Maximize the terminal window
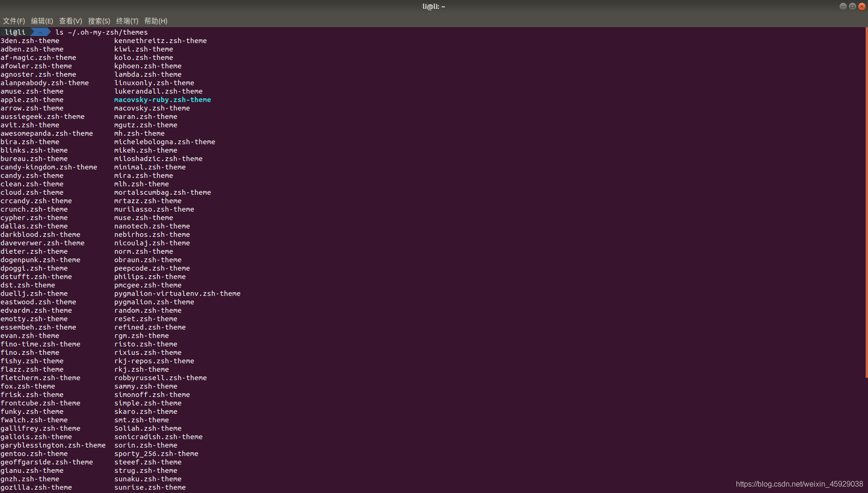Screen dimensions: 868x493 click(852, 7)
